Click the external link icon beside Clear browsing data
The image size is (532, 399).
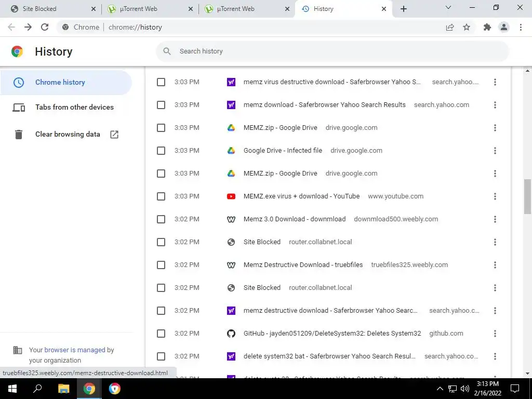pyautogui.click(x=114, y=135)
